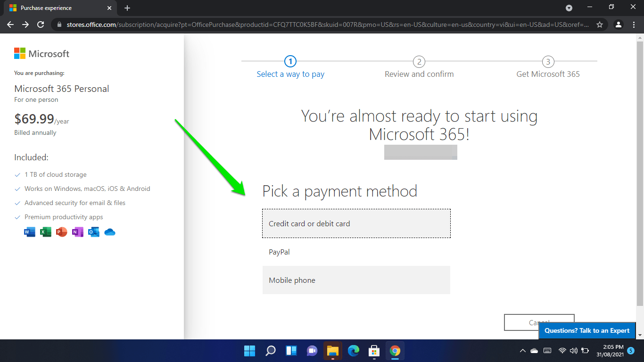Show hidden system tray icons
644x362 pixels.
[x=522, y=351]
